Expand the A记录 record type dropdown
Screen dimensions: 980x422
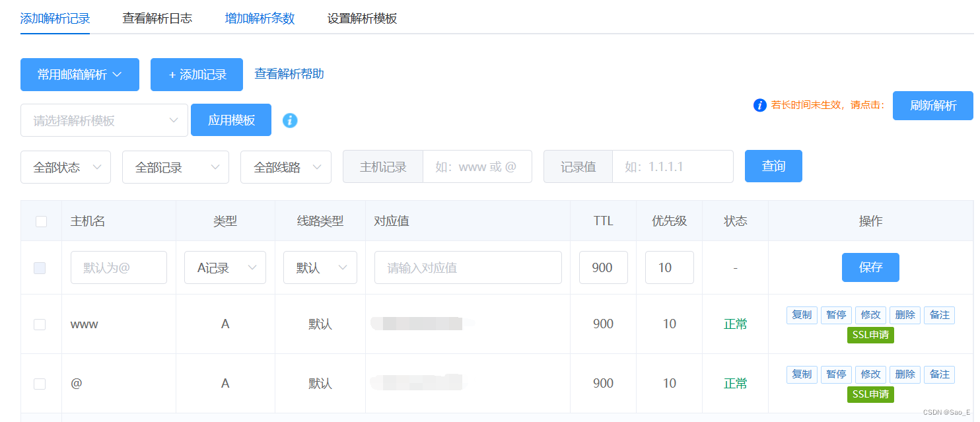[225, 267]
